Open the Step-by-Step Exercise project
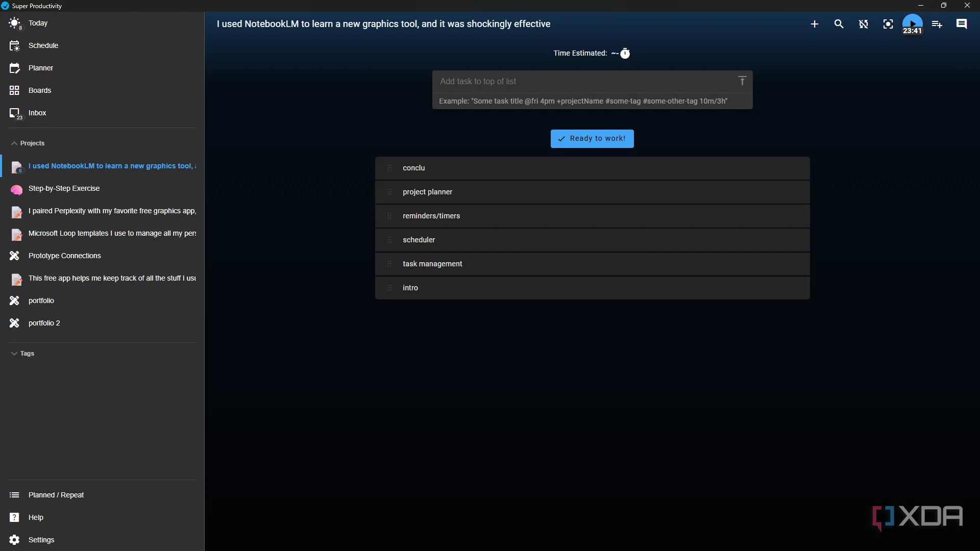The width and height of the screenshot is (980, 551). pos(64,188)
